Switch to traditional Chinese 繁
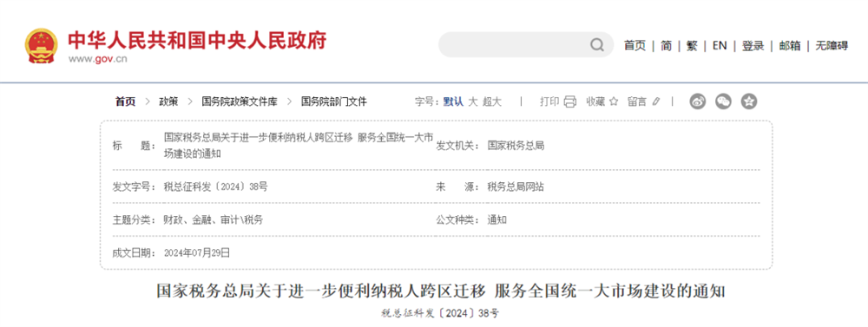 point(692,46)
